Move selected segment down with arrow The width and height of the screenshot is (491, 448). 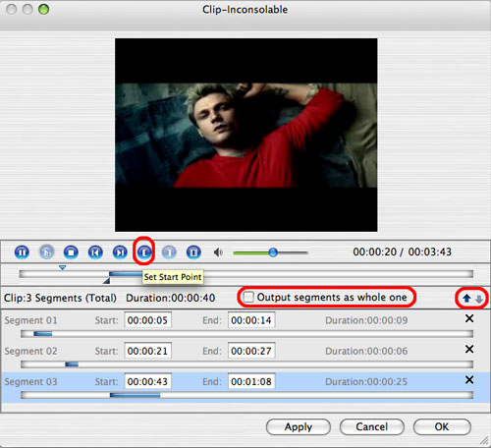[479, 299]
